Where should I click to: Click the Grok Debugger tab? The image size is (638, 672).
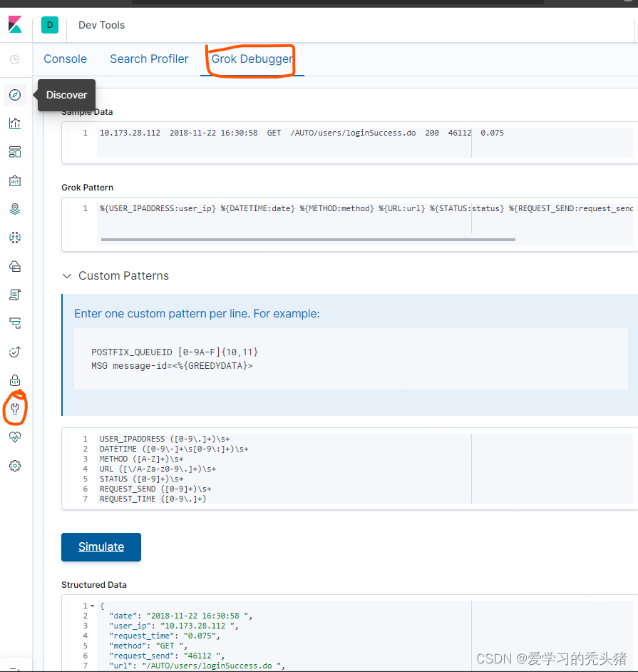250,58
